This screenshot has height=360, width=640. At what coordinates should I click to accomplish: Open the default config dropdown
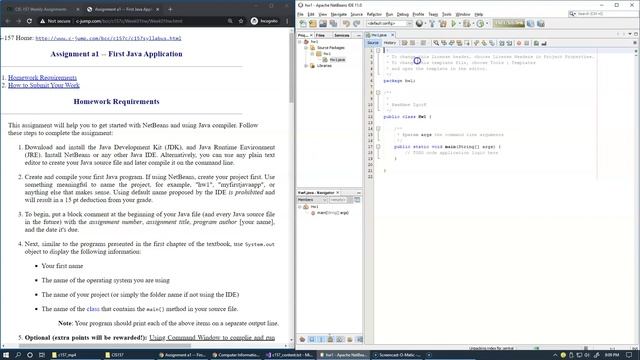pyautogui.click(x=389, y=24)
